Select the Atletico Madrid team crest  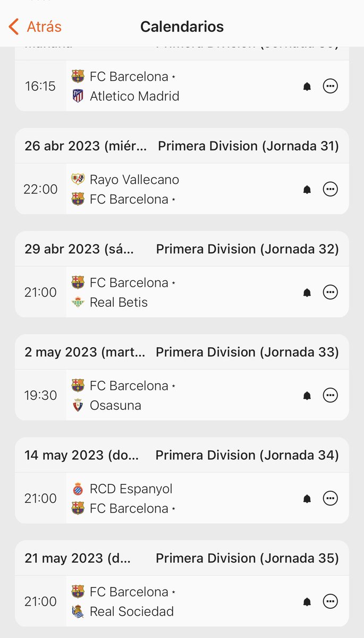coord(78,96)
